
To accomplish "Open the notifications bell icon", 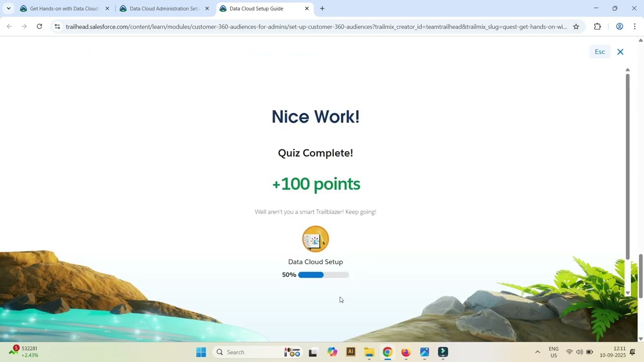I will tap(632, 352).
